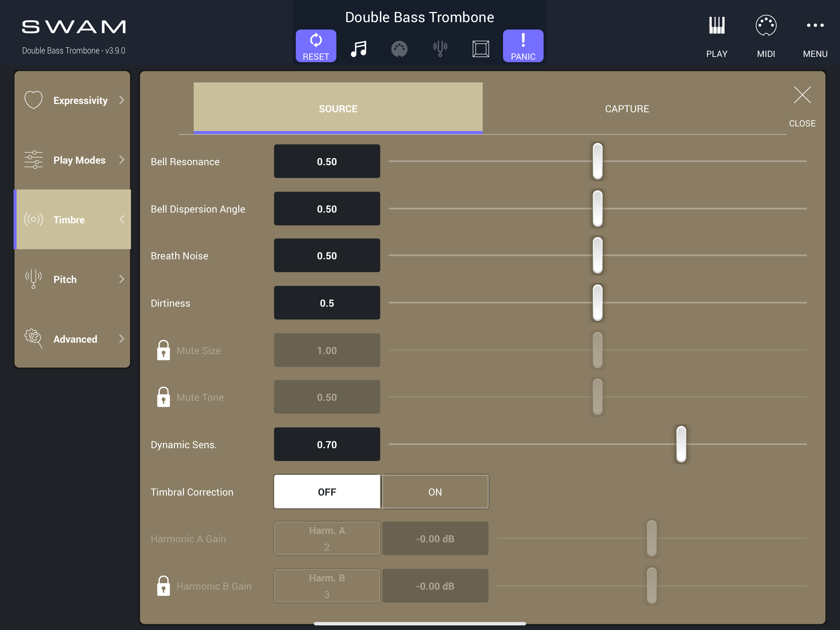Open the room/stage square icon
Image resolution: width=840 pixels, height=630 pixels.
[481, 49]
